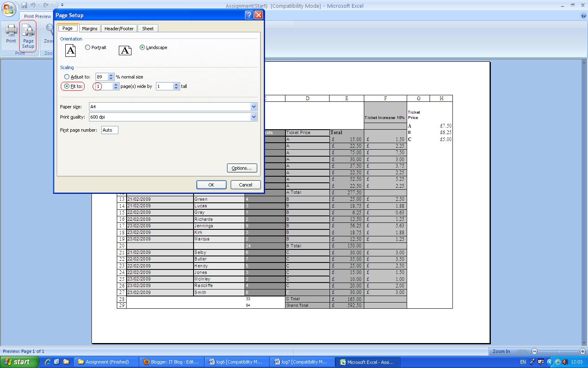The height and width of the screenshot is (368, 588).
Task: Click the zoom out minus button
Action: pos(535,351)
